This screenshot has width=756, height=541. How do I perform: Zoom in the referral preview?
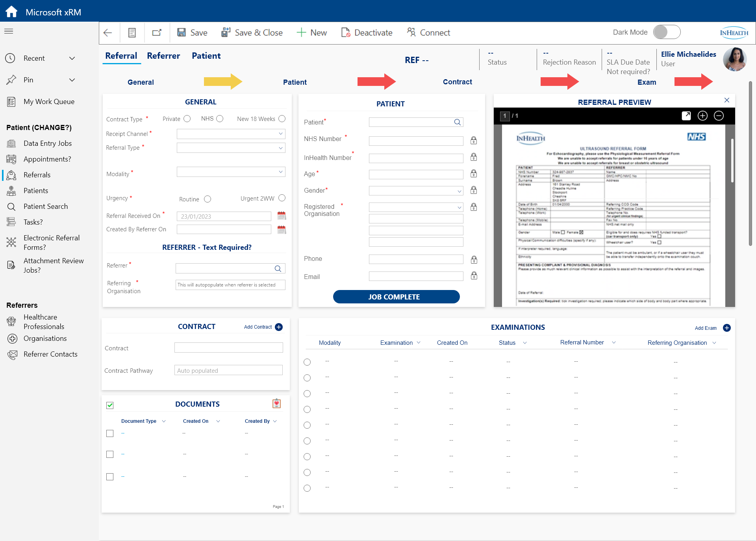tap(702, 115)
